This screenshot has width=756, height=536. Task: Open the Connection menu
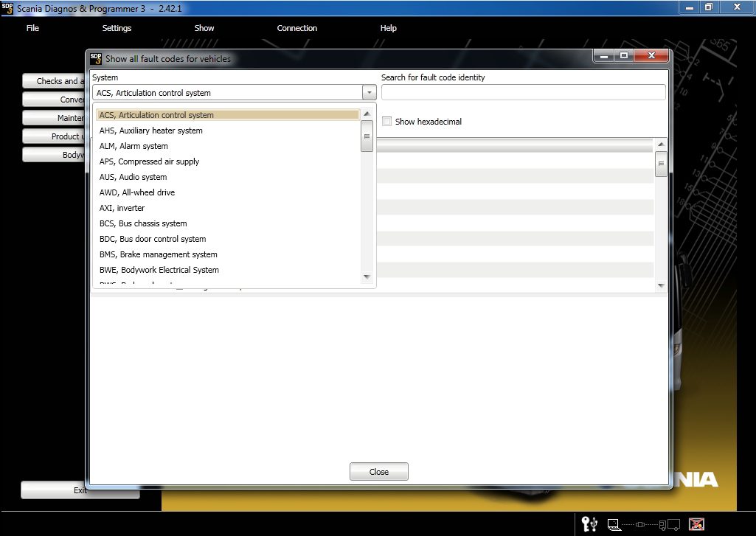coord(297,28)
